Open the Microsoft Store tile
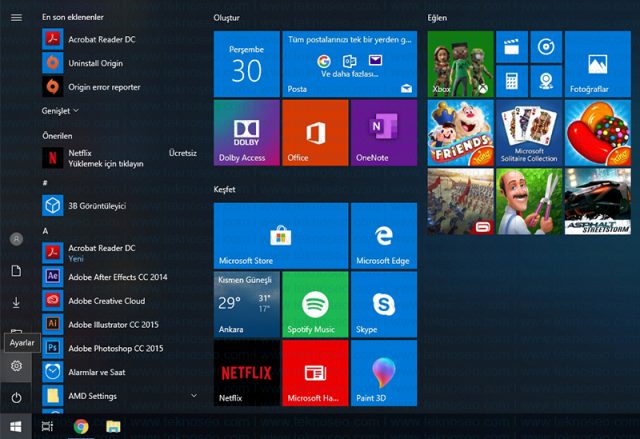Image resolution: width=640 pixels, height=439 pixels. point(281,236)
